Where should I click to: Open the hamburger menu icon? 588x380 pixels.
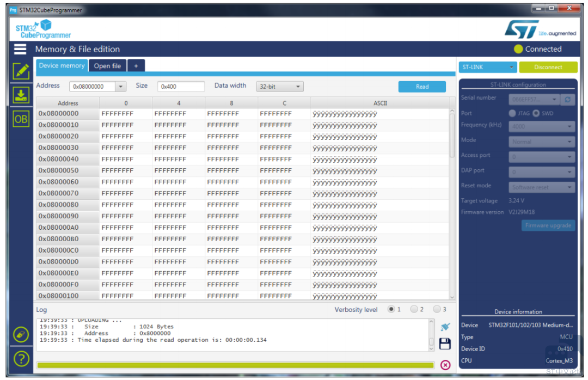(20, 49)
